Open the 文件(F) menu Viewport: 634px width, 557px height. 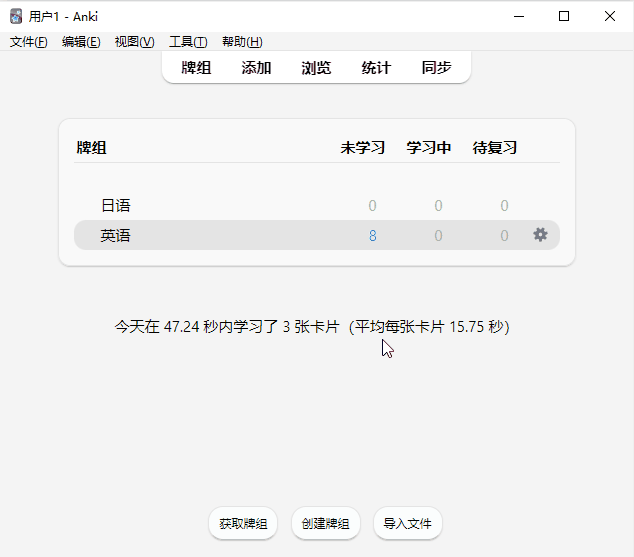28,42
